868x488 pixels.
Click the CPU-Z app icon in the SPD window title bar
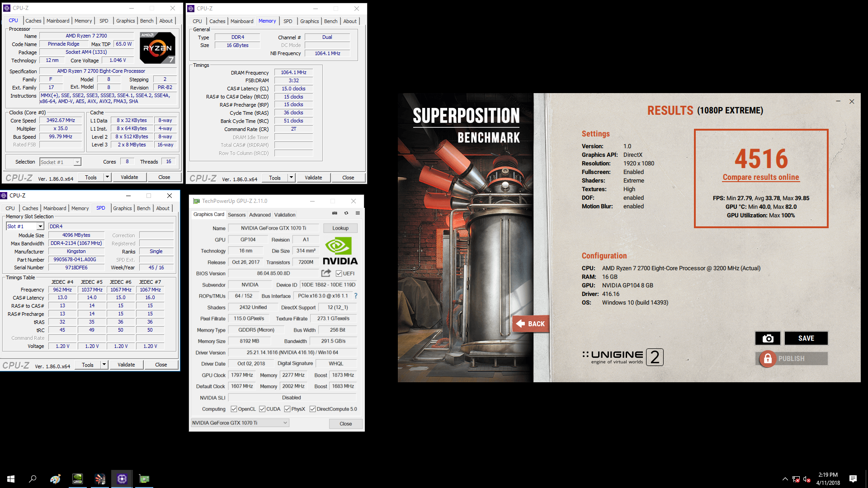(4, 196)
